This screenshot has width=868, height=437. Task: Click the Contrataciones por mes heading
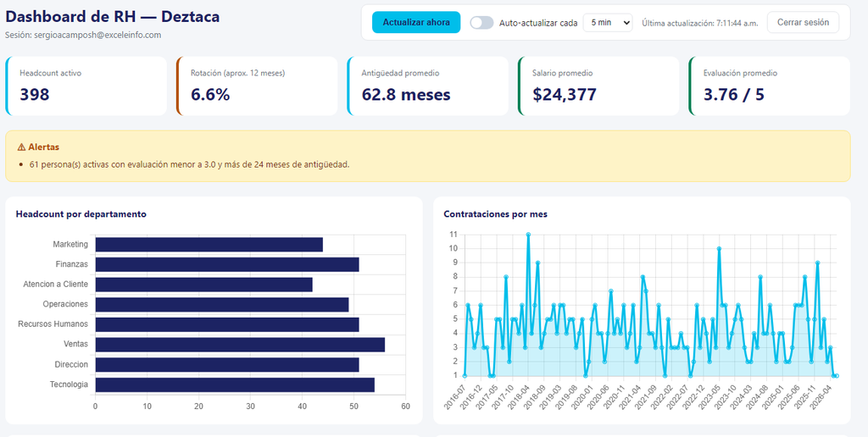coord(495,214)
